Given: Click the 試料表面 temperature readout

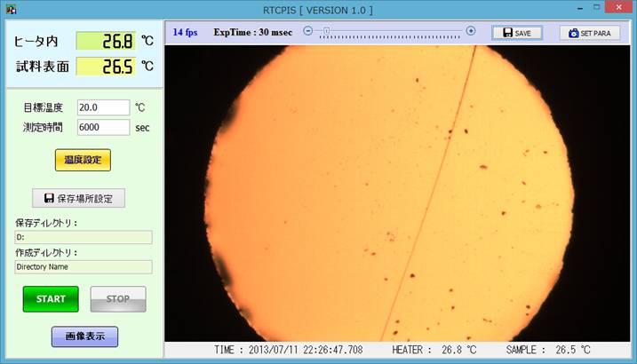Looking at the screenshot, I should coord(105,67).
